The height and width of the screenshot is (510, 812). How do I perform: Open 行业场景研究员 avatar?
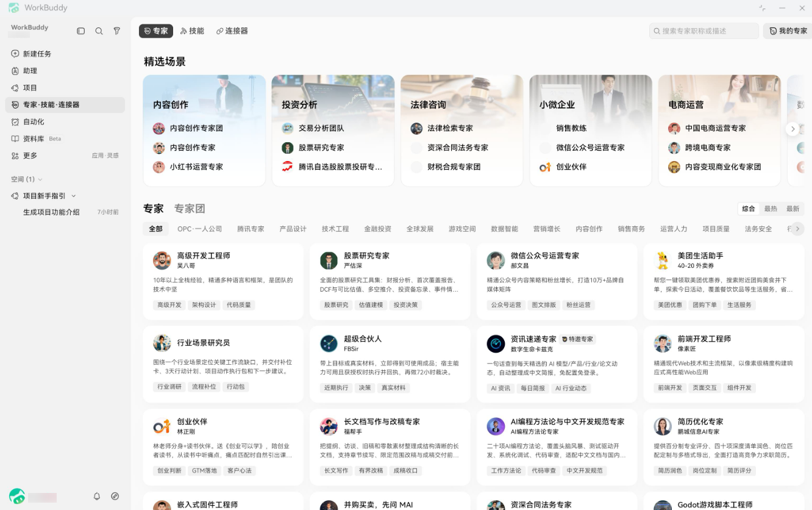(x=162, y=343)
